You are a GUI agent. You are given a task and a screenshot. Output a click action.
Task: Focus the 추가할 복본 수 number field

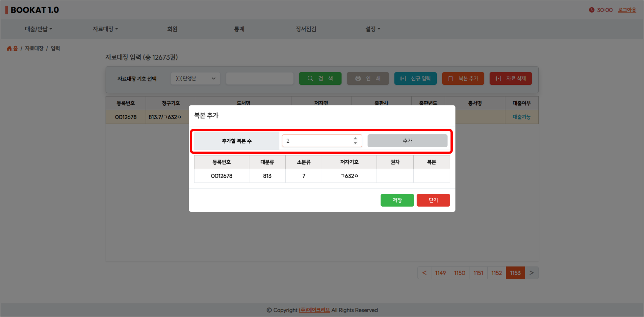coord(316,141)
